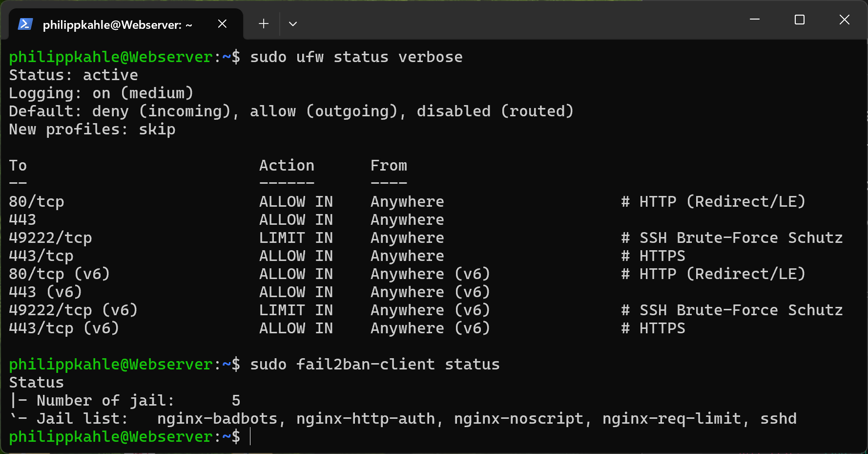
Task: Click the 'SSH Brute-Force Schutz' comment text
Action: point(741,238)
